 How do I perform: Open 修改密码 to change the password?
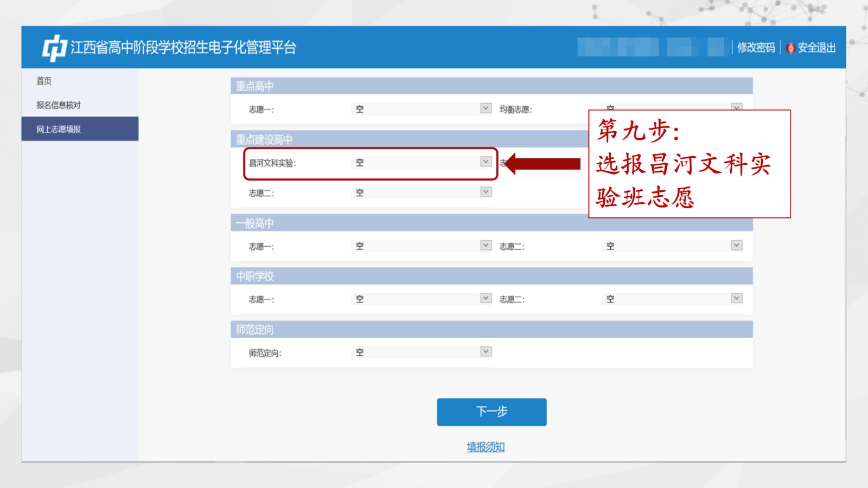(x=756, y=48)
